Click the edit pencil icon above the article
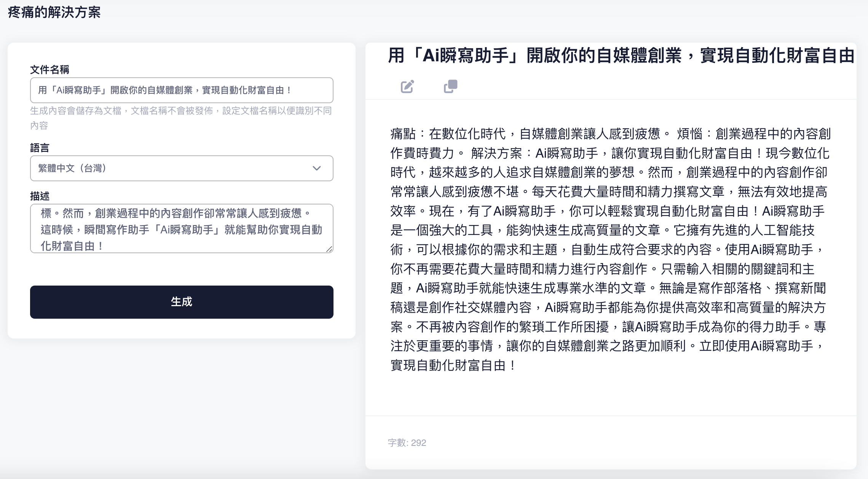The image size is (868, 479). [x=407, y=87]
